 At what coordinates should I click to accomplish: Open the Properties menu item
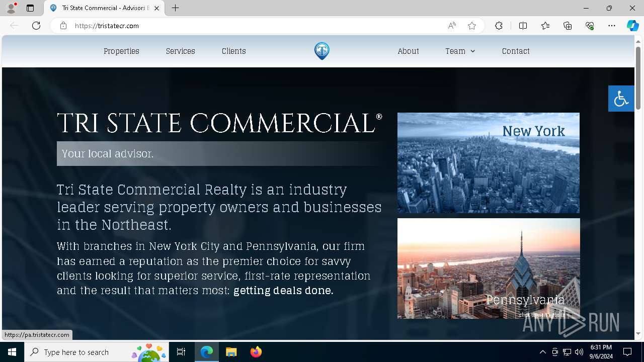pos(121,51)
